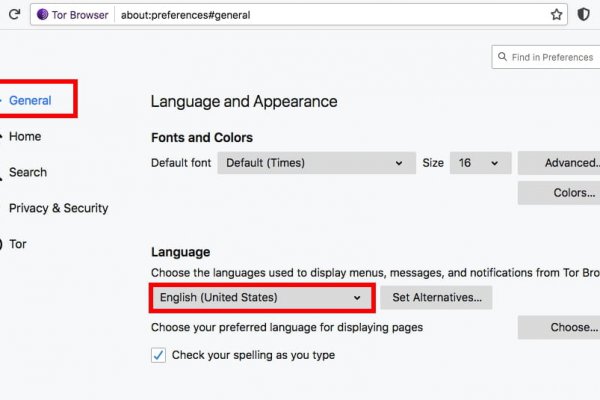The width and height of the screenshot is (600, 400).
Task: Open the Default font dropdown
Action: tap(315, 163)
